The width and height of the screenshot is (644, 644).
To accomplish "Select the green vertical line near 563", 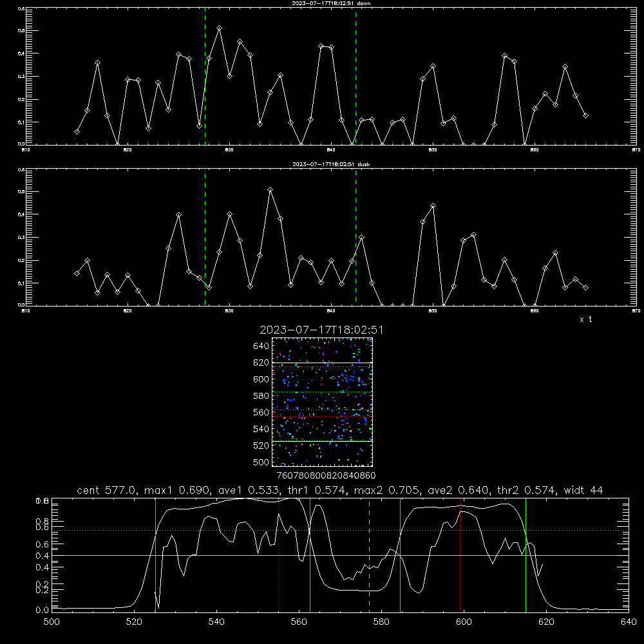I will [x=310, y=554].
